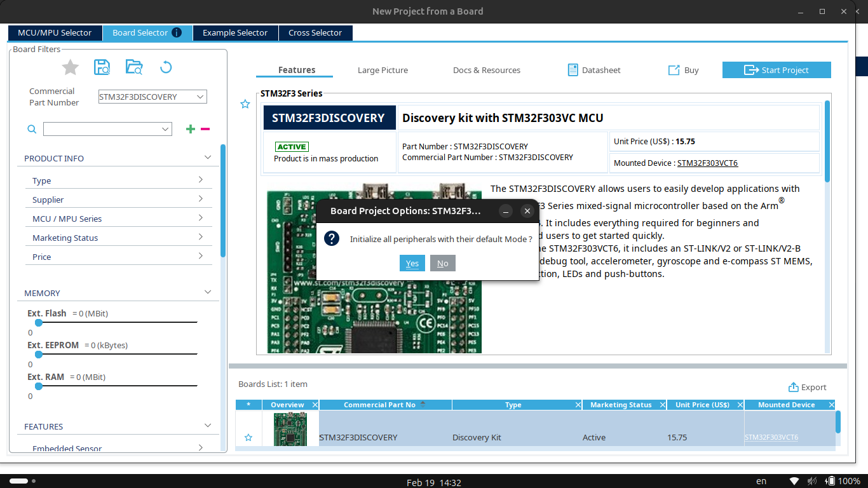Confirm with Yes in the dialog
The height and width of the screenshot is (488, 868).
coord(412,263)
